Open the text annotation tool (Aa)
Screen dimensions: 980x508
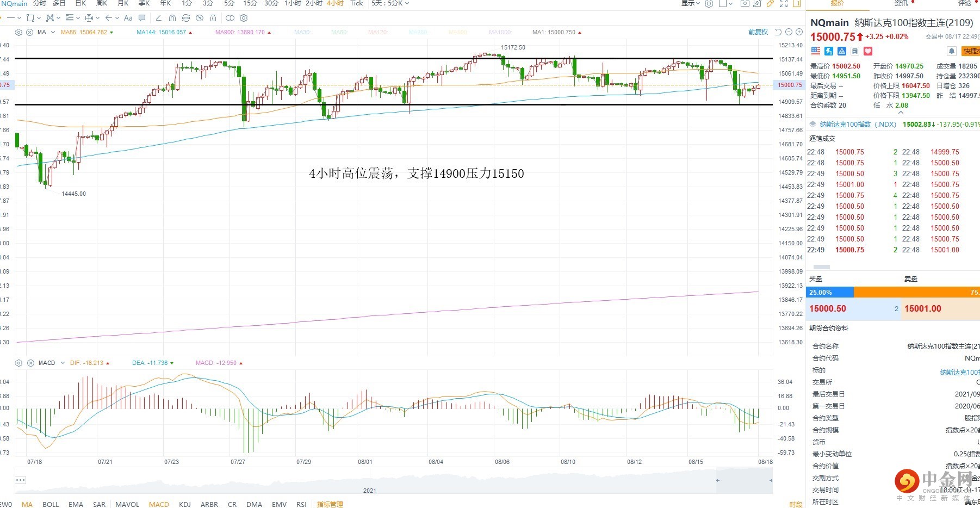pyautogui.click(x=128, y=18)
